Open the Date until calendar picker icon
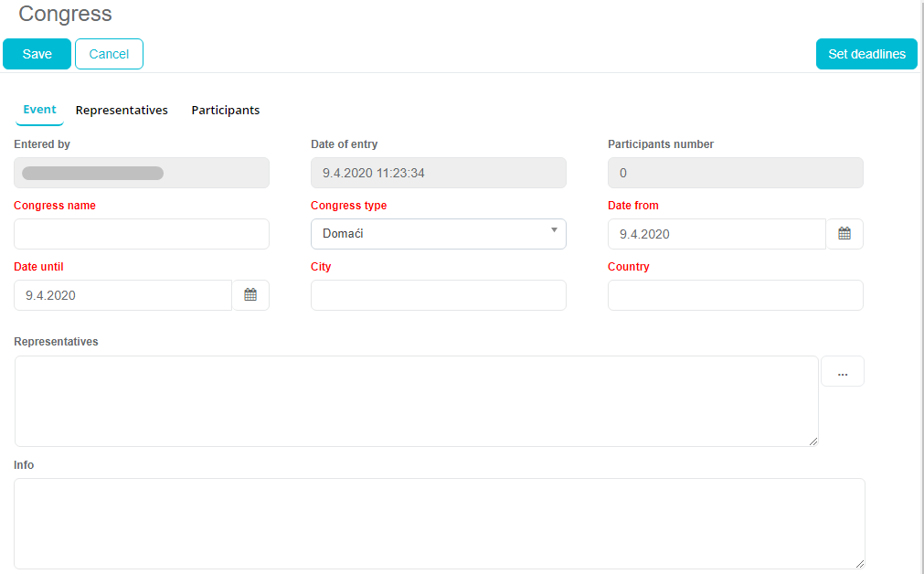 (250, 295)
